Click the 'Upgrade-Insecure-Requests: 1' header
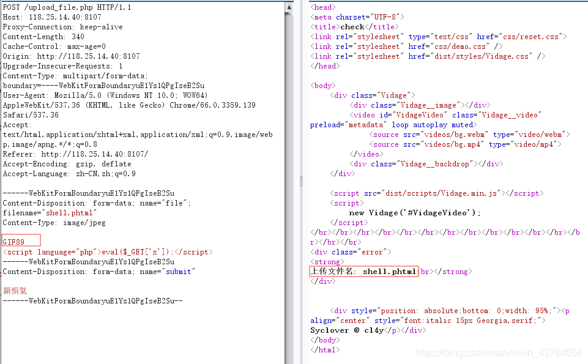 pyautogui.click(x=62, y=66)
